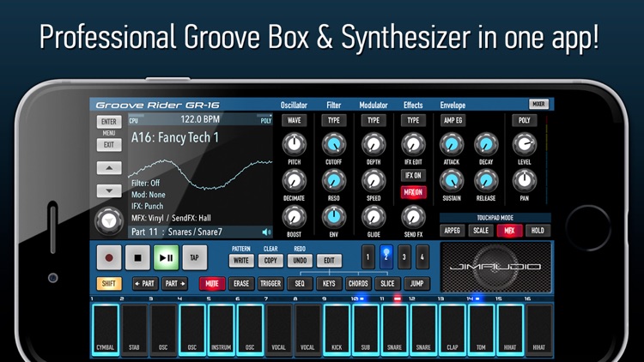Enable HOLD touchpad mode

pyautogui.click(x=538, y=231)
